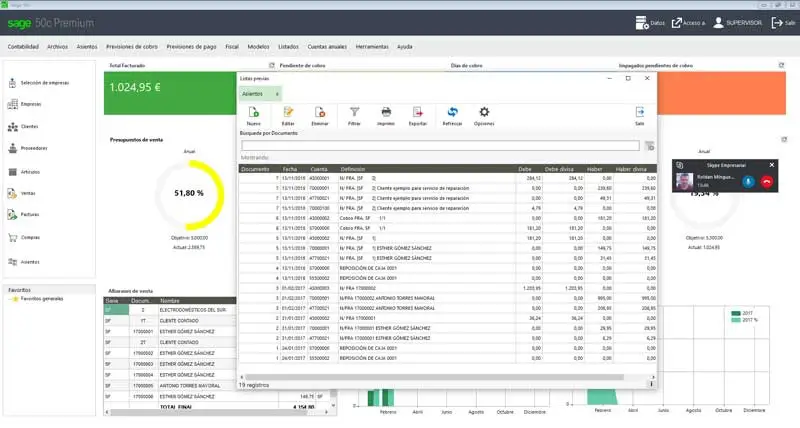This screenshot has width=800, height=428.
Task: Sort by the Debe column header
Action: (x=529, y=169)
